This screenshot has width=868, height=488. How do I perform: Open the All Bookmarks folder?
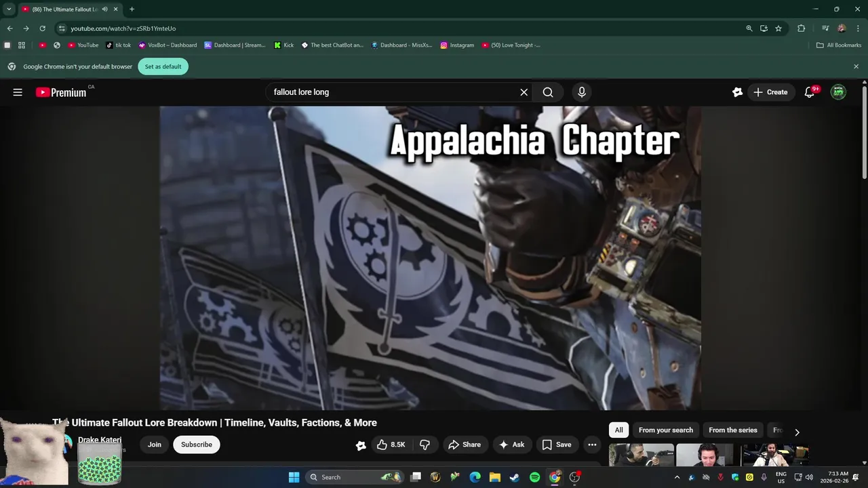(839, 45)
